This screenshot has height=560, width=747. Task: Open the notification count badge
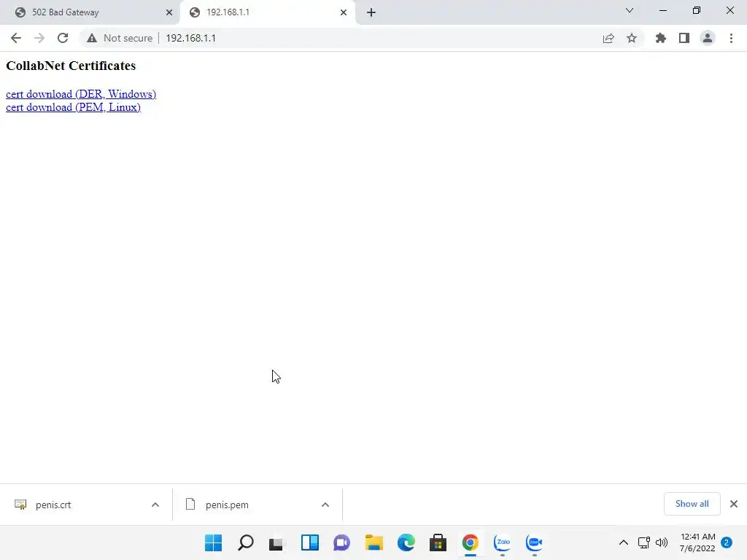click(727, 542)
